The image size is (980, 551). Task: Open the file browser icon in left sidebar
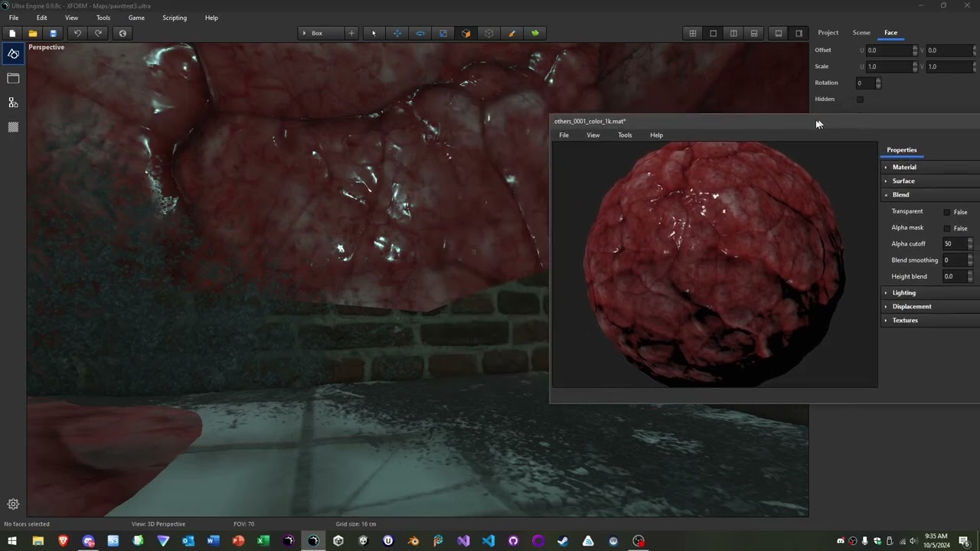[x=13, y=78]
